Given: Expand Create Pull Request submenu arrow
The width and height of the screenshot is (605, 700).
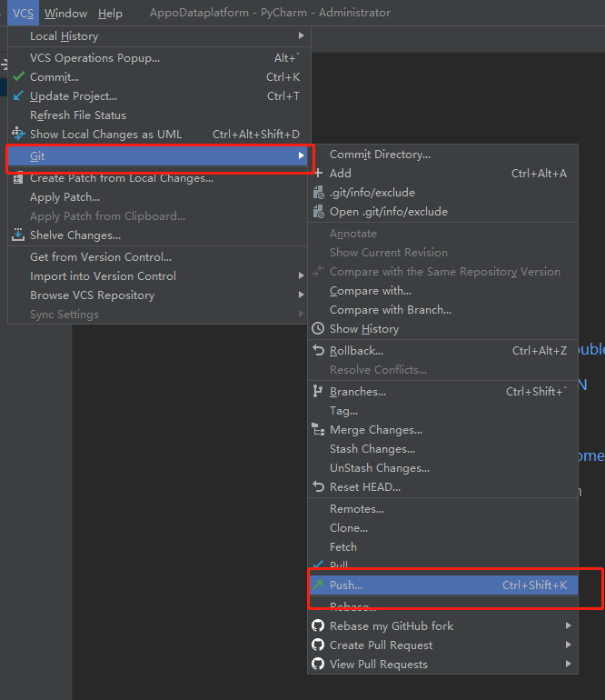Looking at the screenshot, I should (569, 645).
